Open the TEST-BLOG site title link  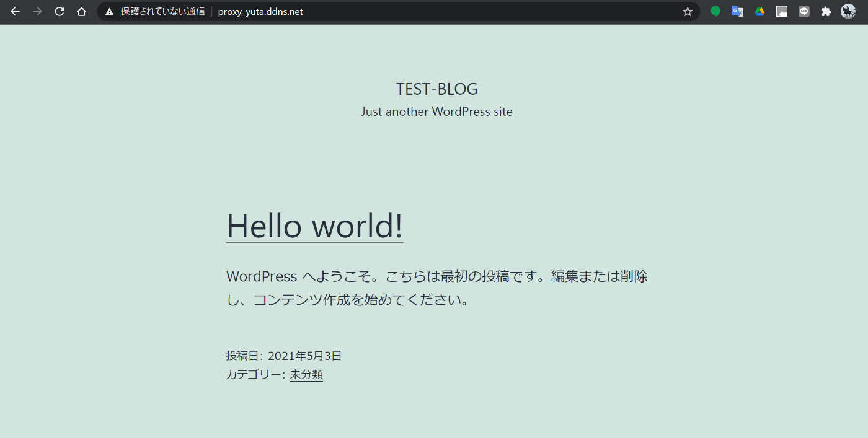pyautogui.click(x=437, y=89)
